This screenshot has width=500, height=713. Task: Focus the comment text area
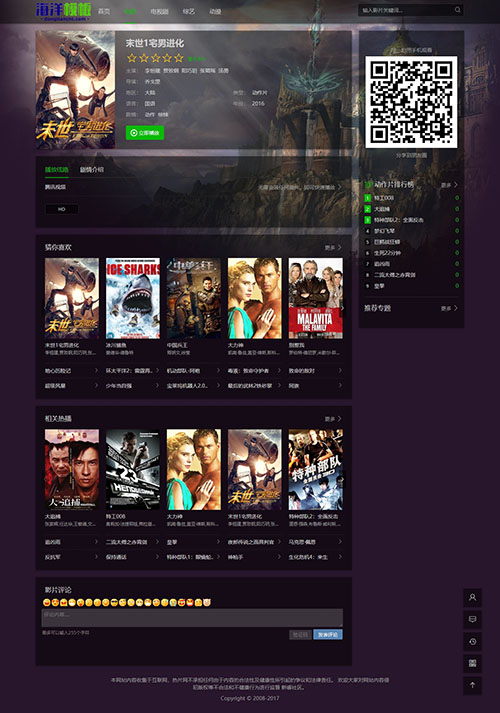192,618
